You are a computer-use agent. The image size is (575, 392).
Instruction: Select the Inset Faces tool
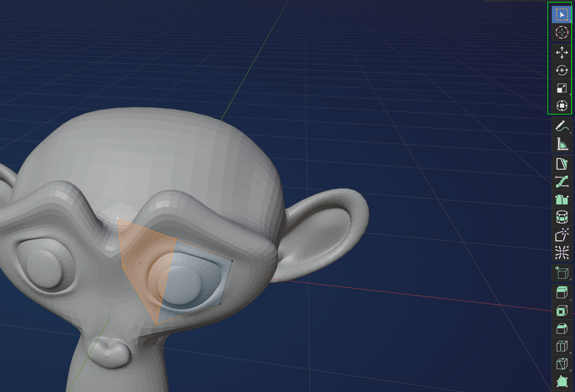[x=562, y=310]
